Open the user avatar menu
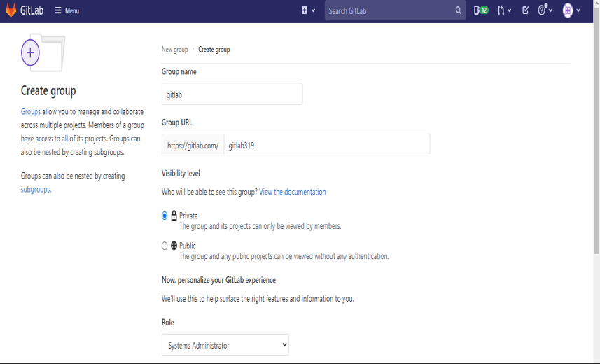The height and width of the screenshot is (364, 600). [571, 10]
